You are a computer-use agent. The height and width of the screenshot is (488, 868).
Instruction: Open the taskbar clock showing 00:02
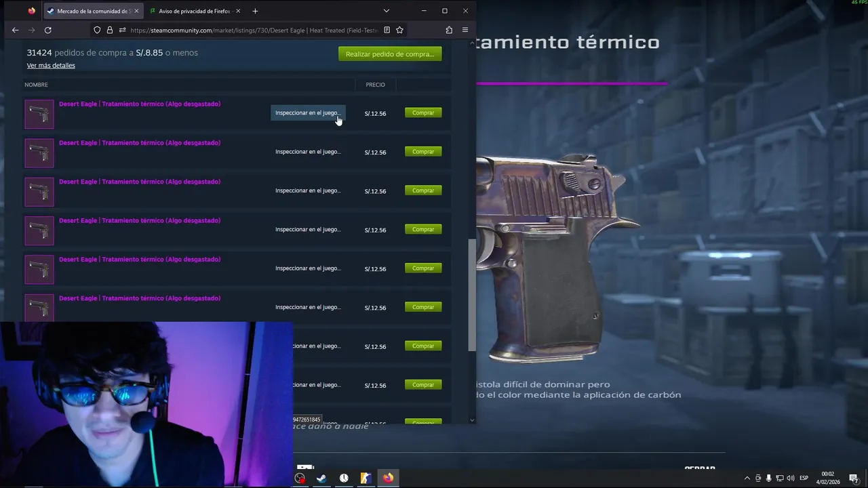tap(828, 478)
